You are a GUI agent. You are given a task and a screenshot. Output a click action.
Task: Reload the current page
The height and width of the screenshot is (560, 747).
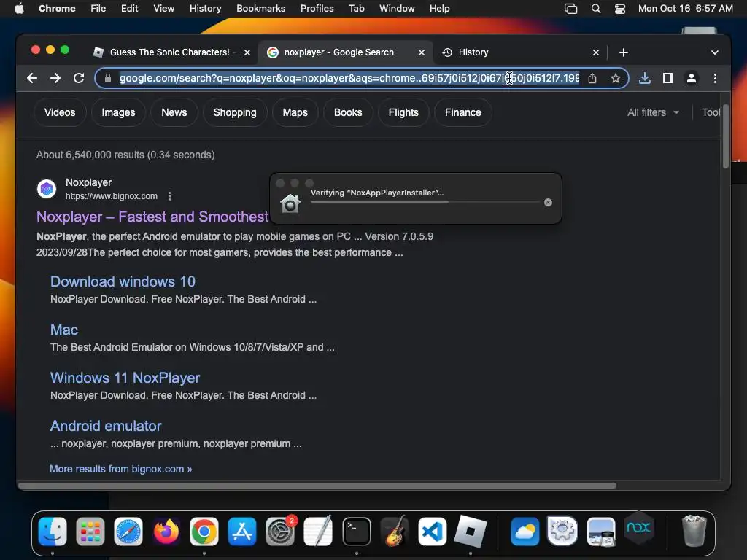point(79,78)
